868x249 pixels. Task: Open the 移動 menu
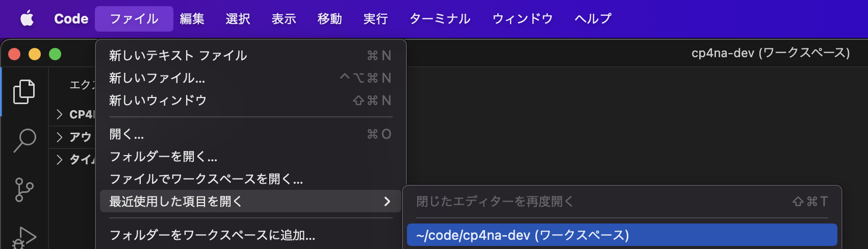tap(330, 19)
